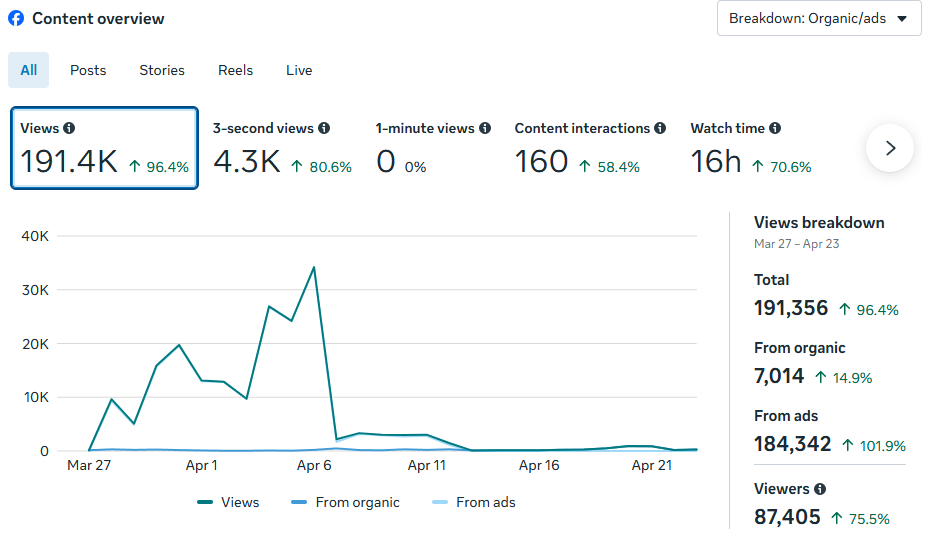Open the Views info tooltip icon
Screen dimensions: 929x538
pyautogui.click(x=69, y=128)
